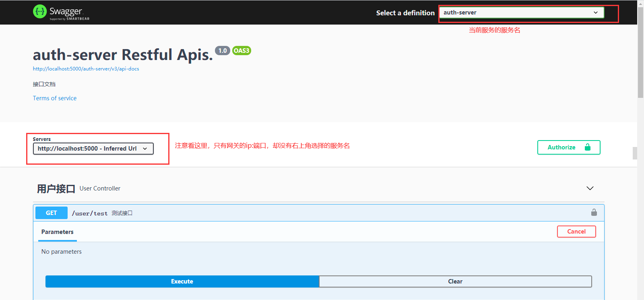Click the scrollbar up arrow
Screen dimensions: 644x300
(640, 3)
